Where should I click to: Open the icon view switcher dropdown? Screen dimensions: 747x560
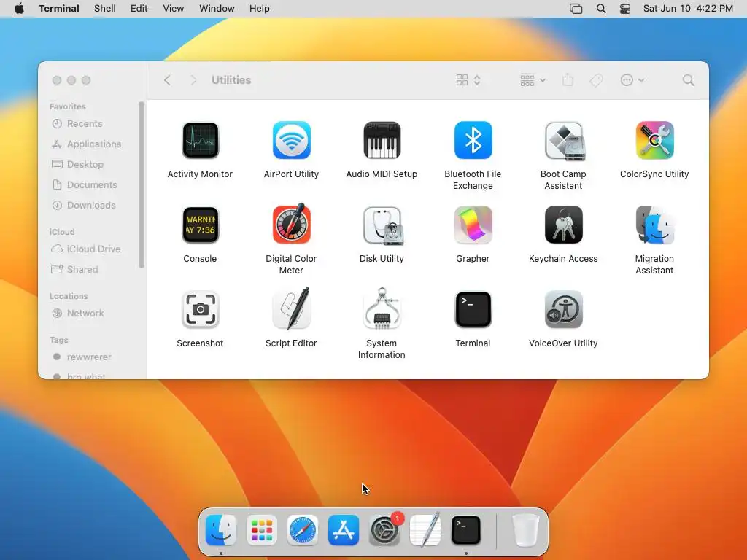point(469,80)
